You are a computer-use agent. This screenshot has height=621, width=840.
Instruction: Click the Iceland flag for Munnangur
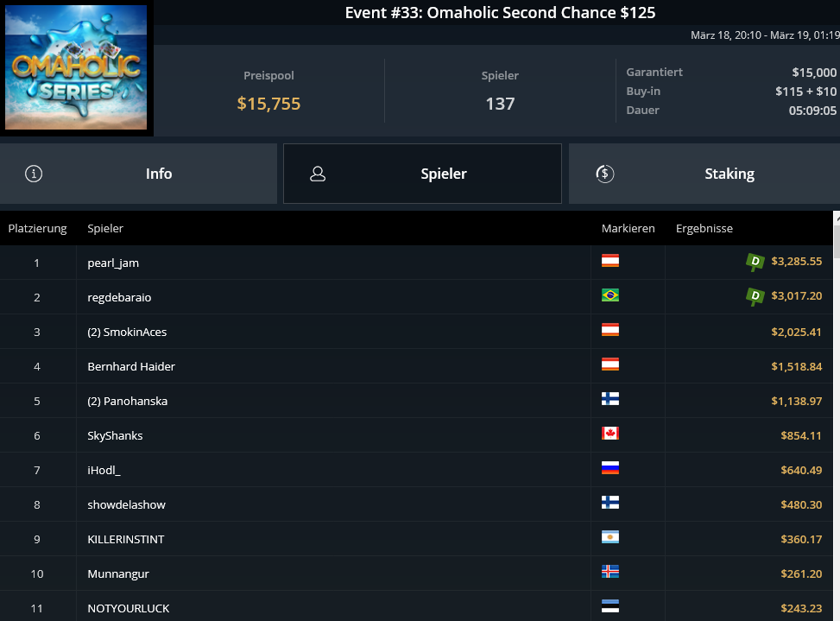610,571
